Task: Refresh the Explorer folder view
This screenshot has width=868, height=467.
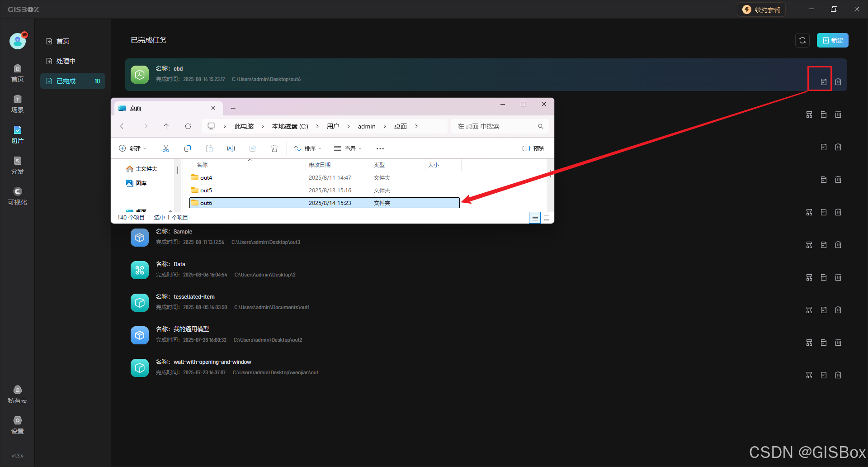Action: point(188,126)
